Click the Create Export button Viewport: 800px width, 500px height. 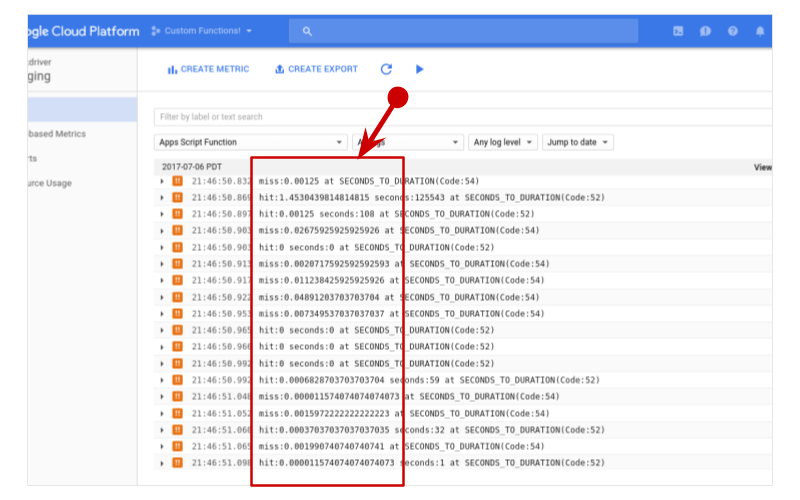tap(315, 69)
